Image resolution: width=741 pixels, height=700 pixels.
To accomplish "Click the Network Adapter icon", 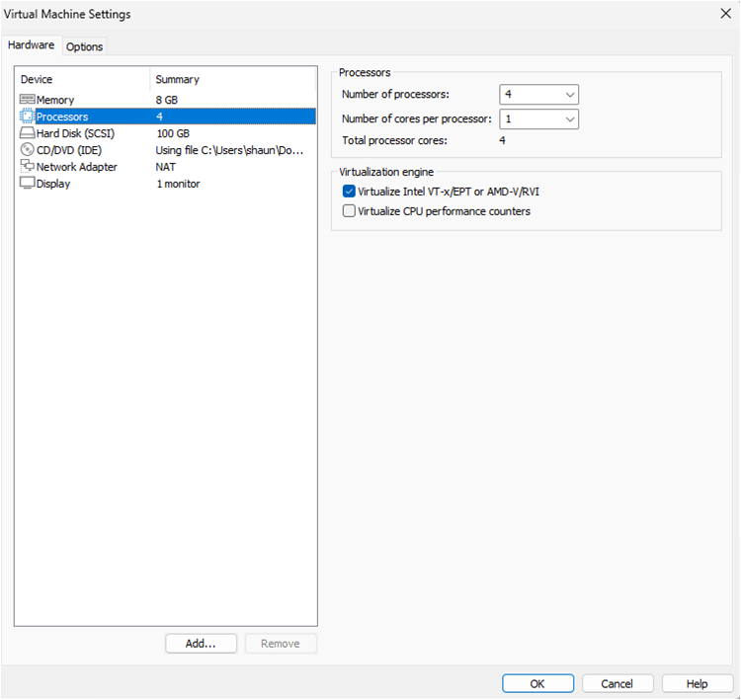I will click(x=27, y=167).
